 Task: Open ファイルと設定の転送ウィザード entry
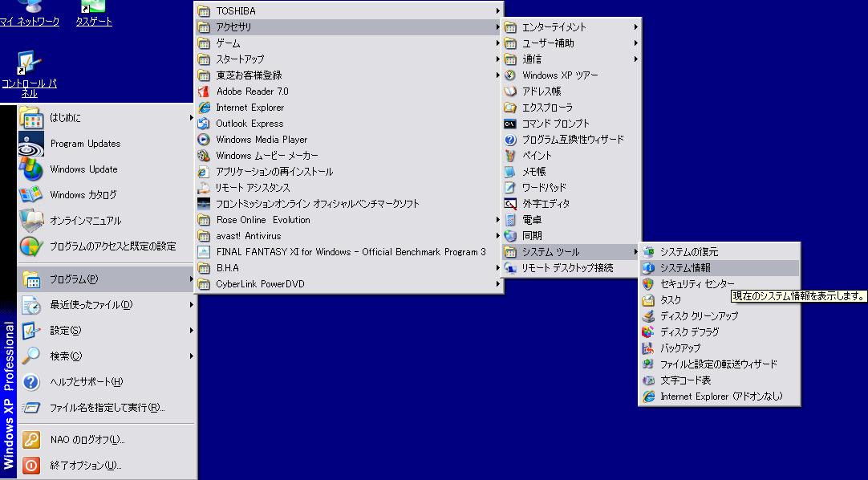719,364
